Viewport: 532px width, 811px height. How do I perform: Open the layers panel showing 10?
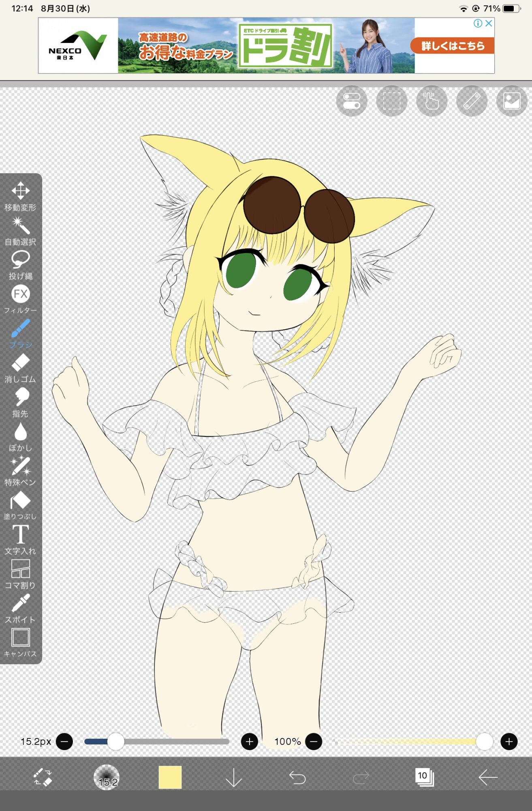pos(424,777)
